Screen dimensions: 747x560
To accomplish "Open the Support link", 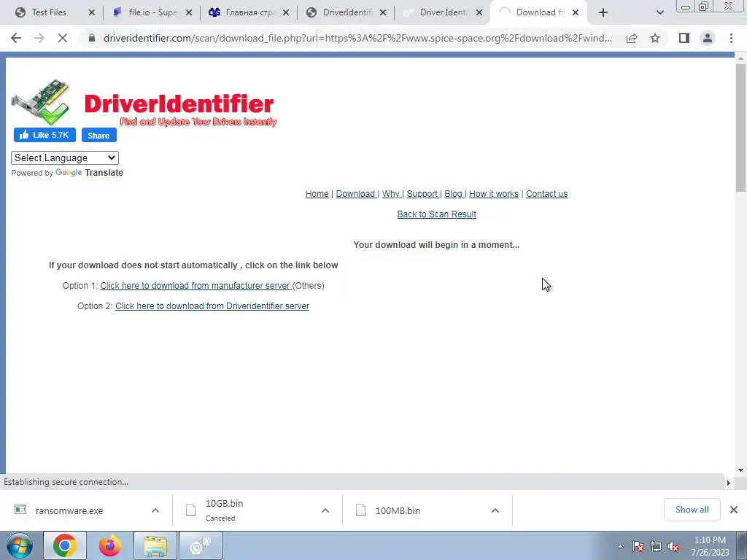I will click(422, 194).
